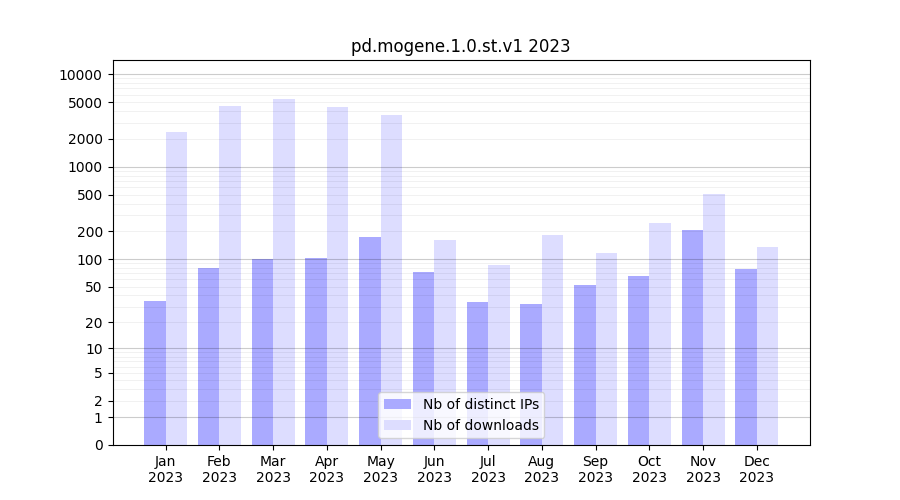Select the November 2023 downloads bar

(x=714, y=319)
